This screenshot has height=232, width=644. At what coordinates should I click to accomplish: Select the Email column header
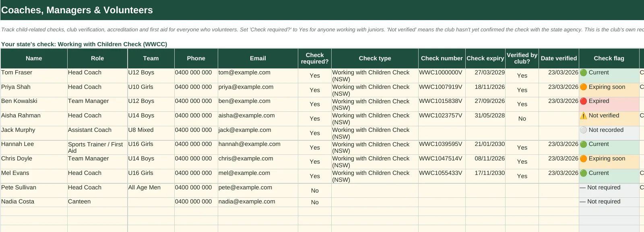258,58
